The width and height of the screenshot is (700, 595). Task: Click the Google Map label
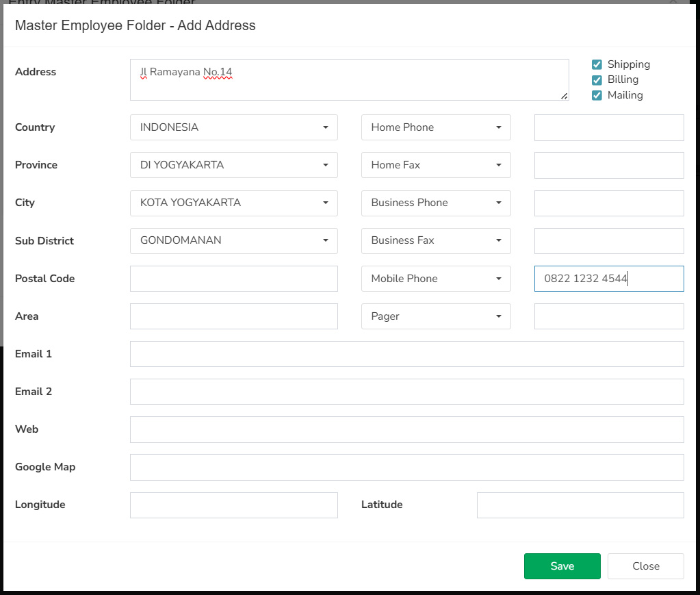[x=45, y=467]
